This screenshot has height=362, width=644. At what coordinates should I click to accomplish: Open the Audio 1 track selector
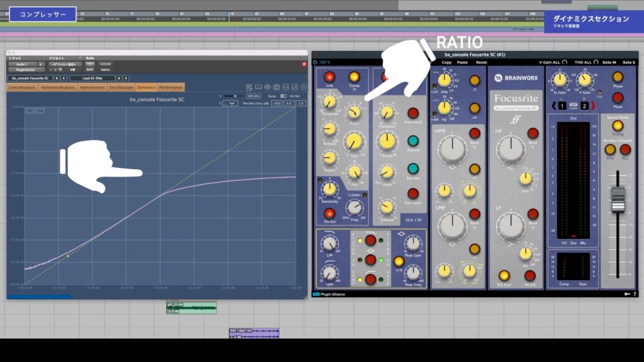(x=23, y=65)
